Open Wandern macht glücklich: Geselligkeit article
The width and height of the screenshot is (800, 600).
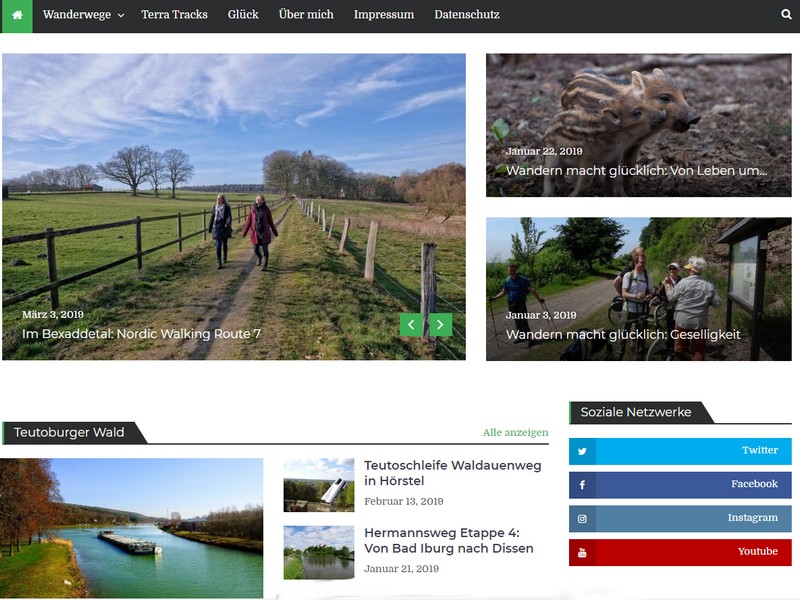pos(623,335)
